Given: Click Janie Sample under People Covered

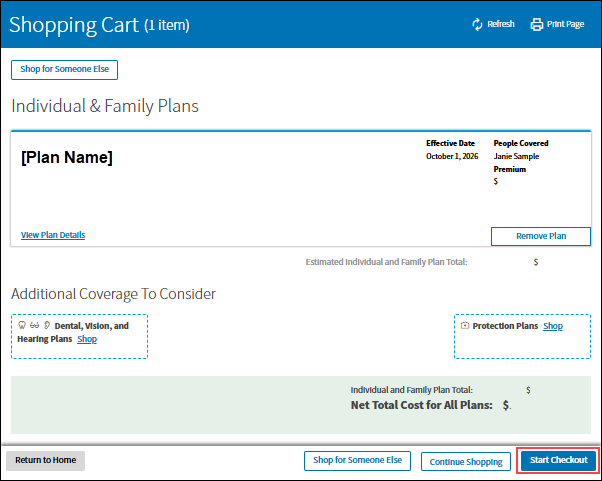Looking at the screenshot, I should (516, 156).
